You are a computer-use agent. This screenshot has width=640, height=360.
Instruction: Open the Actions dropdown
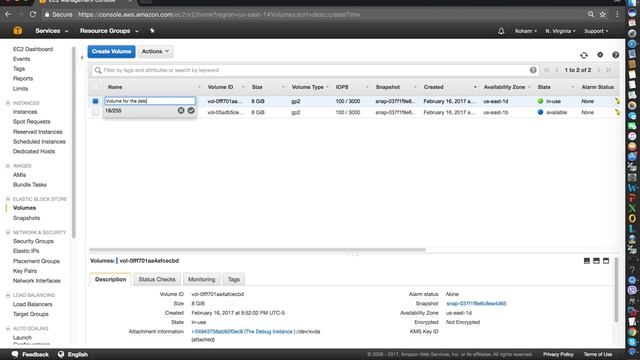156,51
